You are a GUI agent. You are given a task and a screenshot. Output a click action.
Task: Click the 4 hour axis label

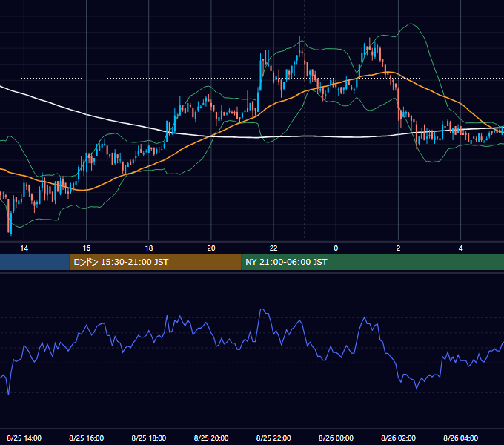click(x=460, y=248)
